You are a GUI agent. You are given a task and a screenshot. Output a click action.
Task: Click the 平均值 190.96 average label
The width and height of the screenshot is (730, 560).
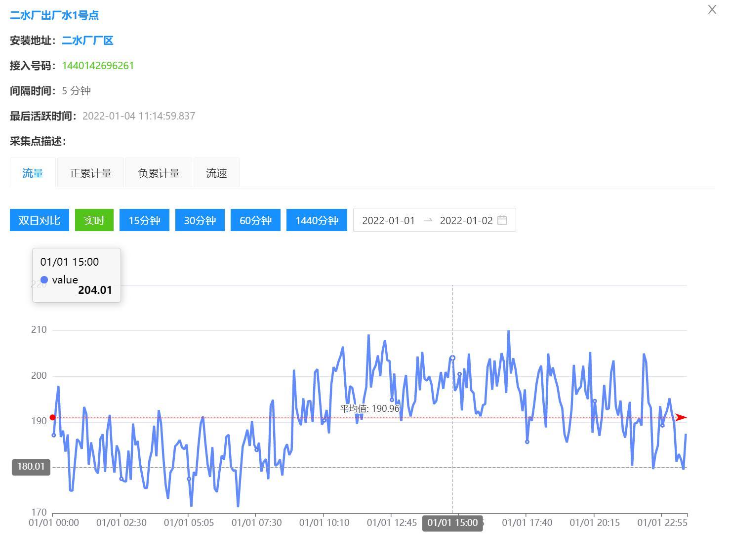(x=369, y=409)
